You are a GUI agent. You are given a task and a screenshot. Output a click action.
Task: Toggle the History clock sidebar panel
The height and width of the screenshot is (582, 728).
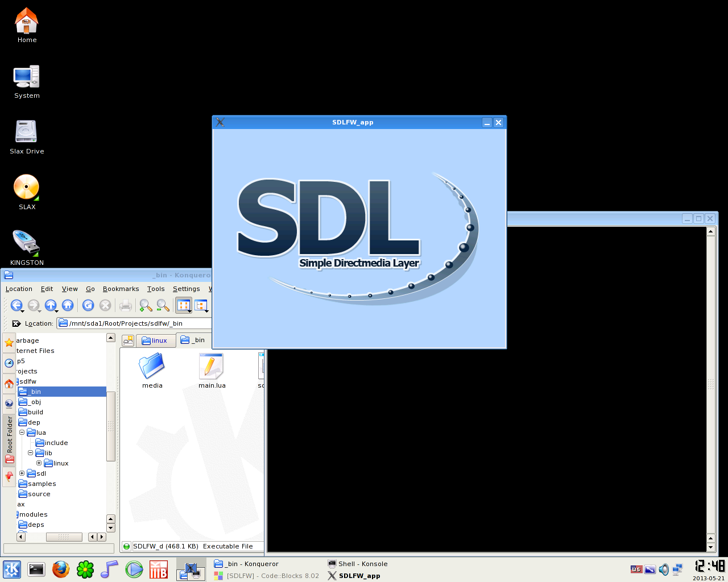[x=9, y=363]
